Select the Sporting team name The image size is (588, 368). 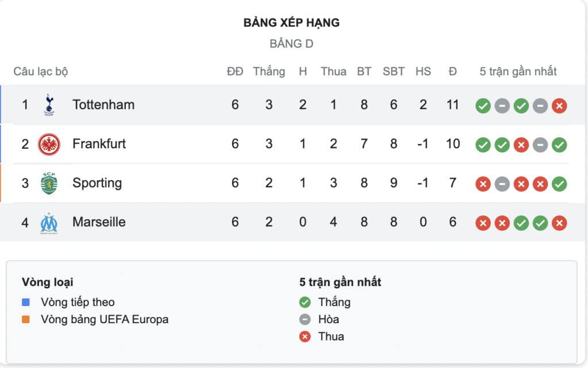point(97,183)
